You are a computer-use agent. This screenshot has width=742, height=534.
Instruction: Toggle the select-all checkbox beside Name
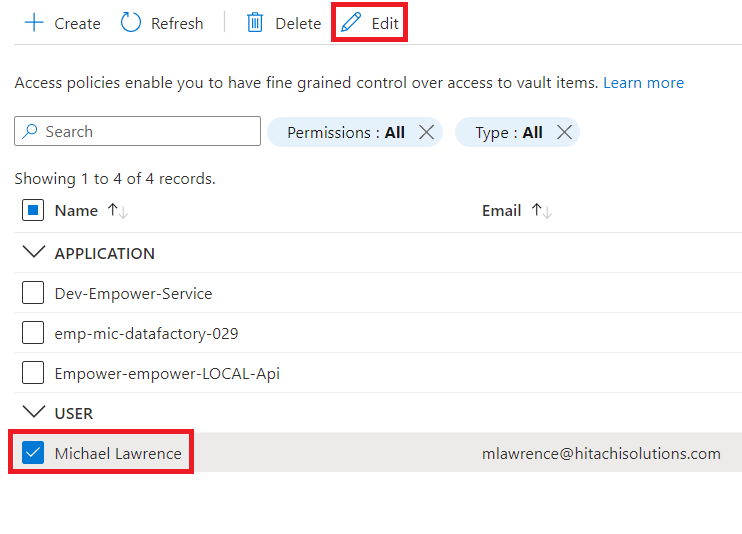click(33, 210)
